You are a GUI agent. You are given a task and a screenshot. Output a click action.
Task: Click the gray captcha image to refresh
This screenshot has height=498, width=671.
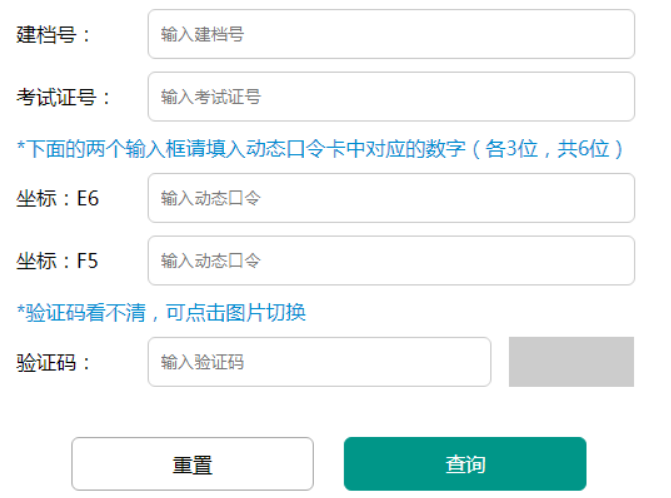571,362
